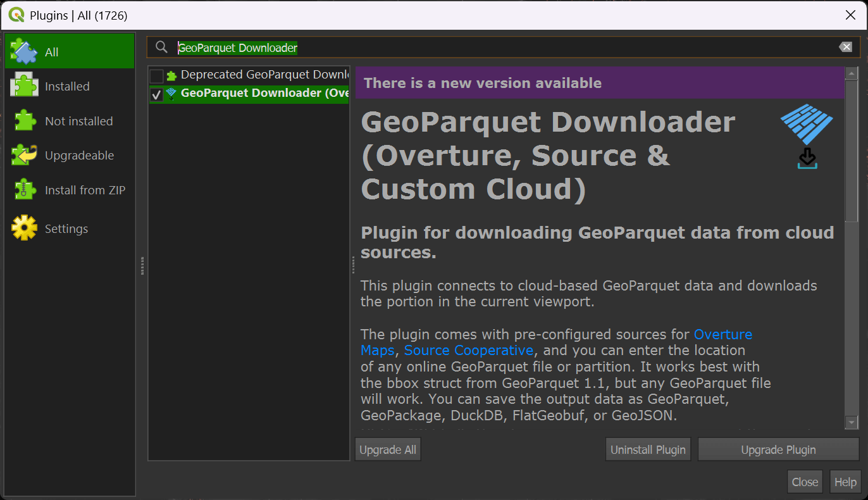Viewport: 868px width, 500px height.
Task: Click description scrollbar down arrow
Action: point(852,422)
